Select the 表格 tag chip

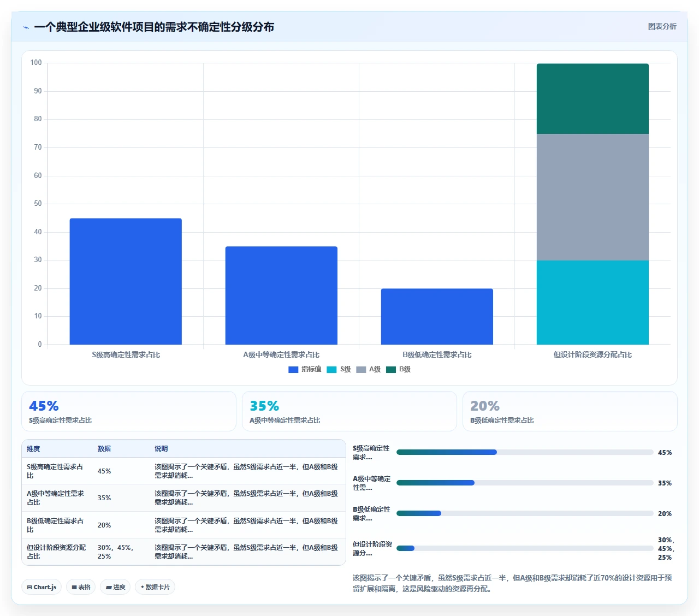click(x=81, y=587)
